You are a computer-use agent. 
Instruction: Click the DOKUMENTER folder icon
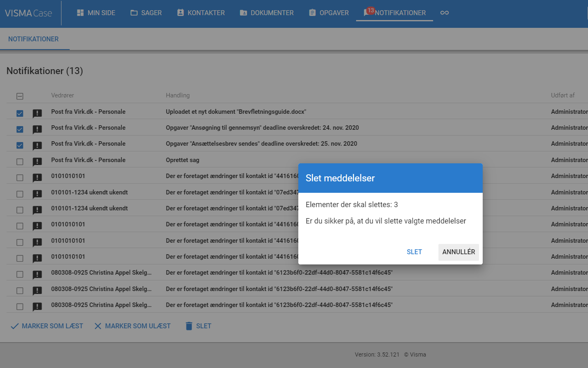pyautogui.click(x=243, y=13)
